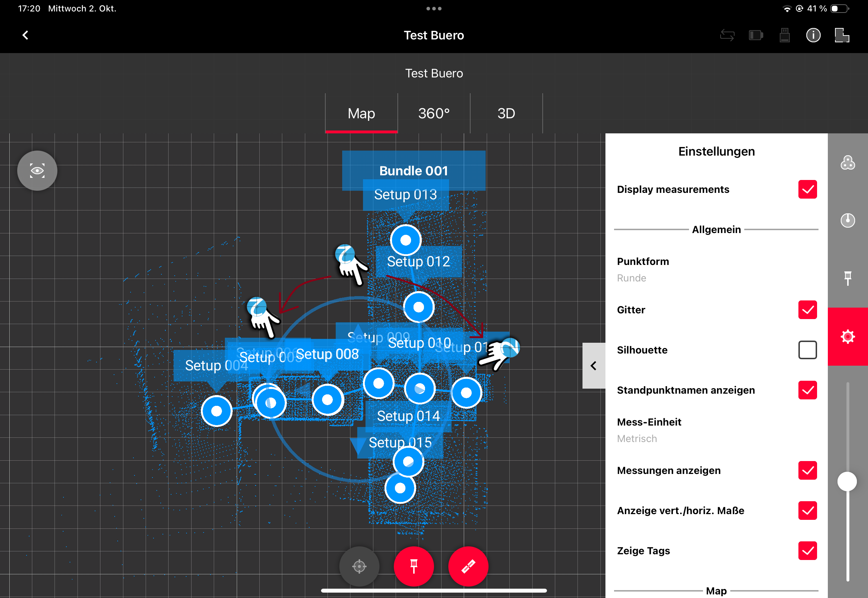Activate the red measure ruler tool
Image resolution: width=868 pixels, height=598 pixels.
point(468,566)
